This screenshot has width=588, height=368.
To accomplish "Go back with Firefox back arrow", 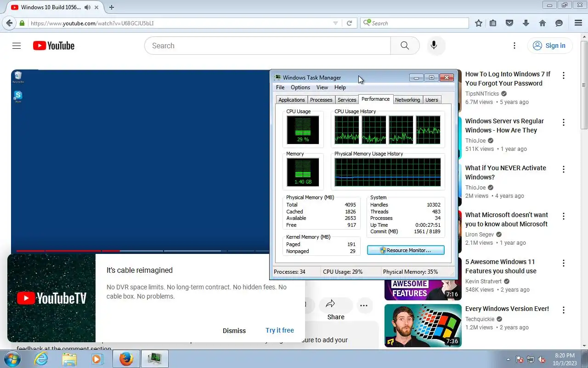I will pos(9,23).
